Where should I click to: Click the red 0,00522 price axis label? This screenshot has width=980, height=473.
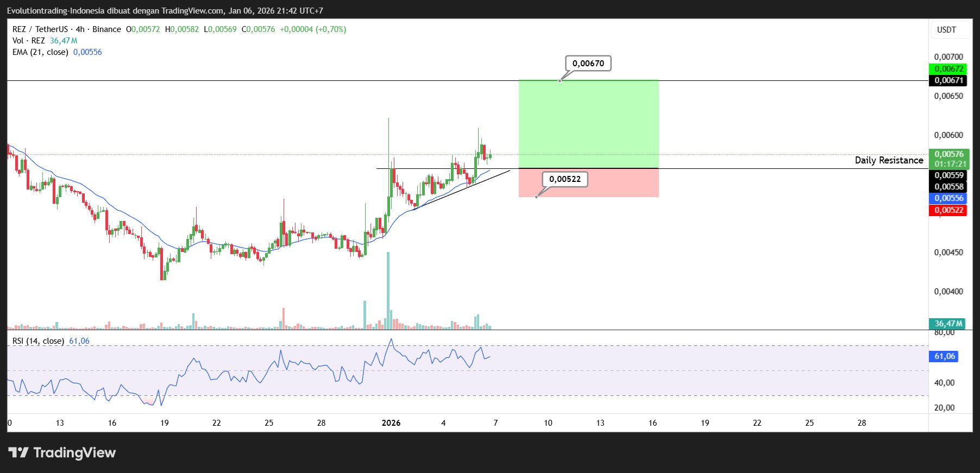[x=948, y=210]
